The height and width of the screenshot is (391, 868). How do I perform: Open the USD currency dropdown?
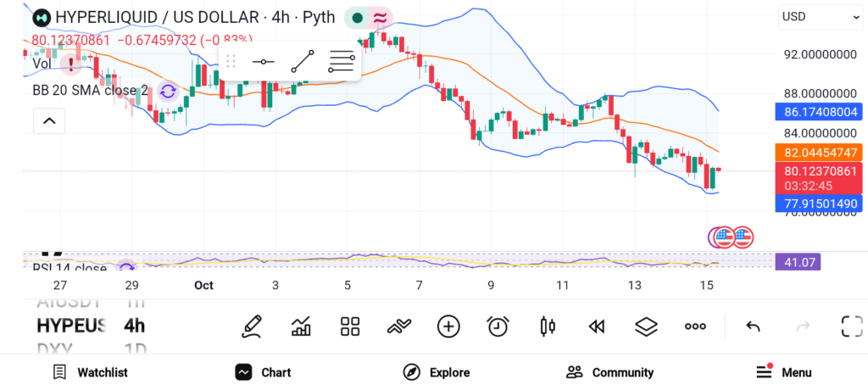[x=821, y=17]
